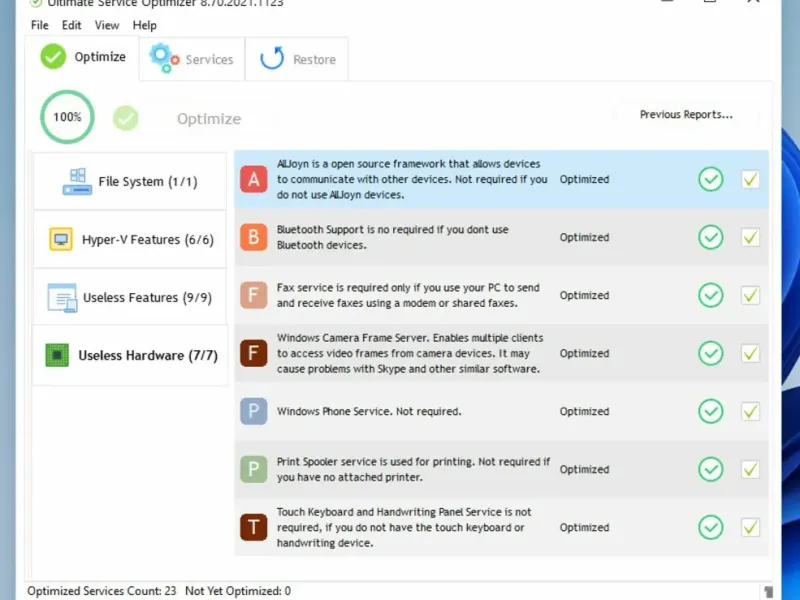Click the light F icon for Fax service
Image resolution: width=800 pixels, height=600 pixels.
click(x=254, y=295)
